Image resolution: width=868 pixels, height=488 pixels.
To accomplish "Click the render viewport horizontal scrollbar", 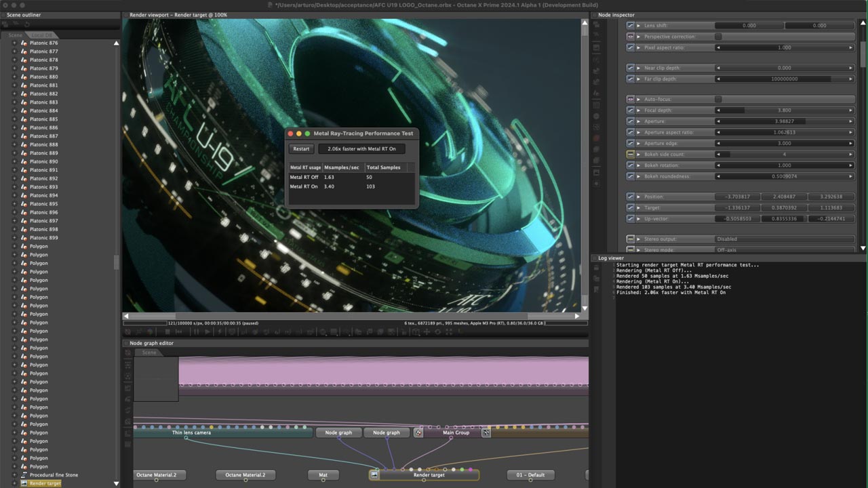I will click(352, 316).
